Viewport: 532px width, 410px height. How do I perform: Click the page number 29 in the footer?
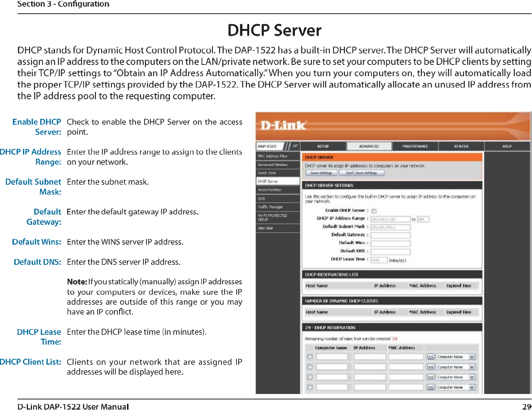click(x=527, y=406)
